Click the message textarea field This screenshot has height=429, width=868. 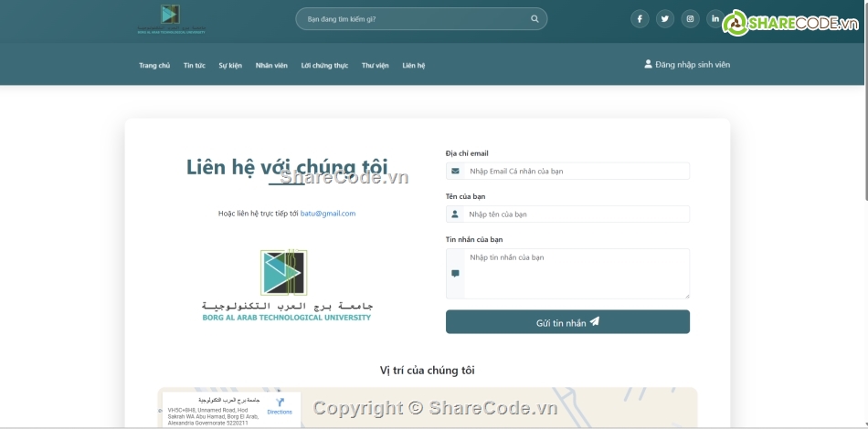pos(576,273)
